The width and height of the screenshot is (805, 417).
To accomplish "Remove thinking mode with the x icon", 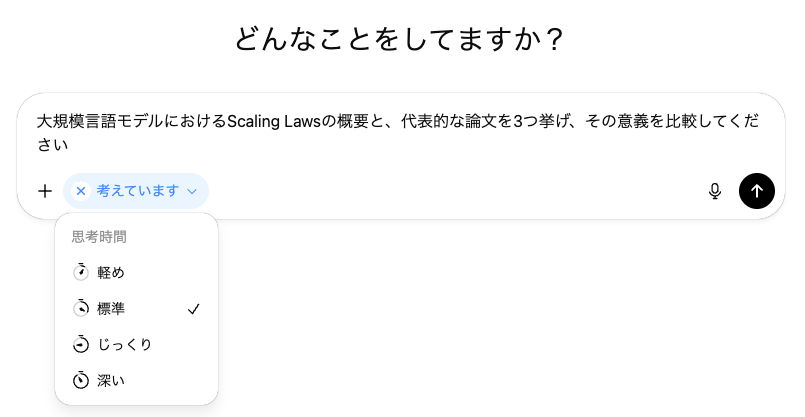I will click(81, 191).
